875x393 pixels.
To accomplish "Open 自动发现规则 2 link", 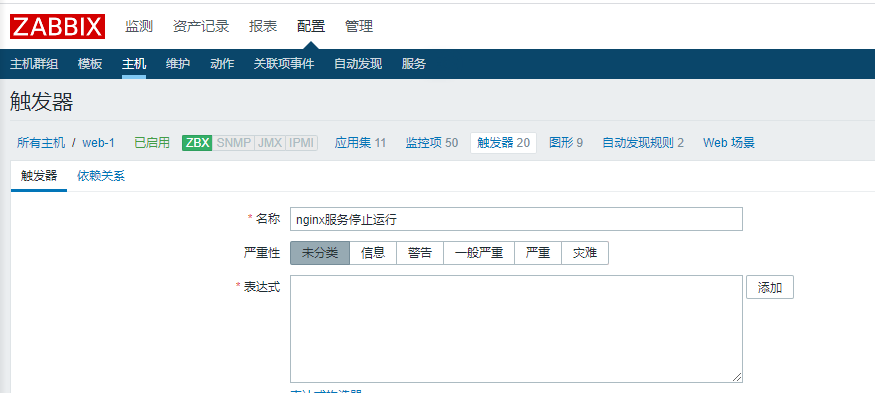I will tap(643, 143).
